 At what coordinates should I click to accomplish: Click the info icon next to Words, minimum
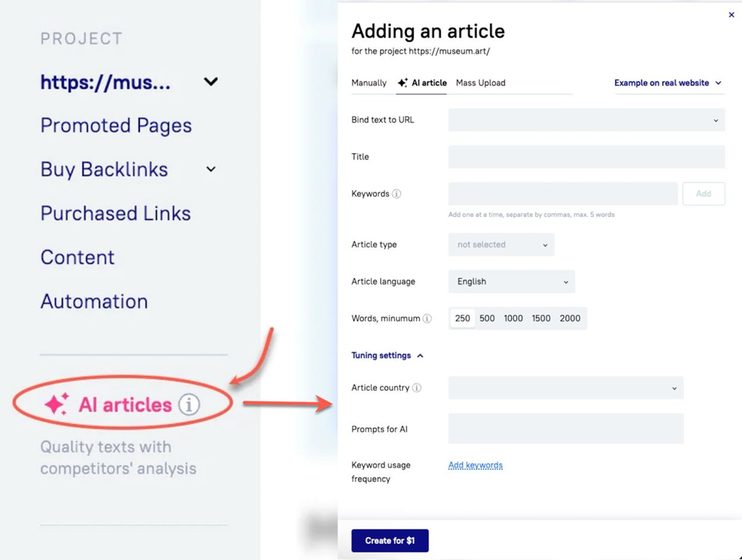click(x=427, y=318)
